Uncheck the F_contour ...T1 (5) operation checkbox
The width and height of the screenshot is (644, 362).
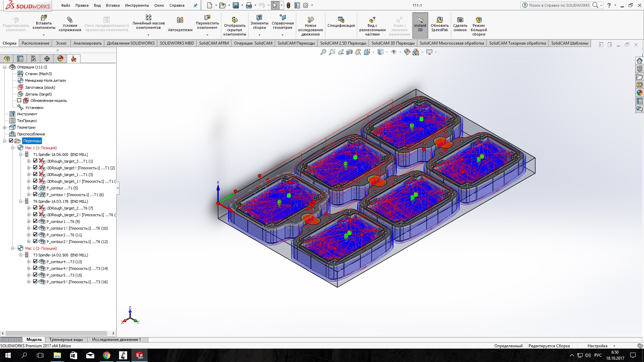click(35, 188)
